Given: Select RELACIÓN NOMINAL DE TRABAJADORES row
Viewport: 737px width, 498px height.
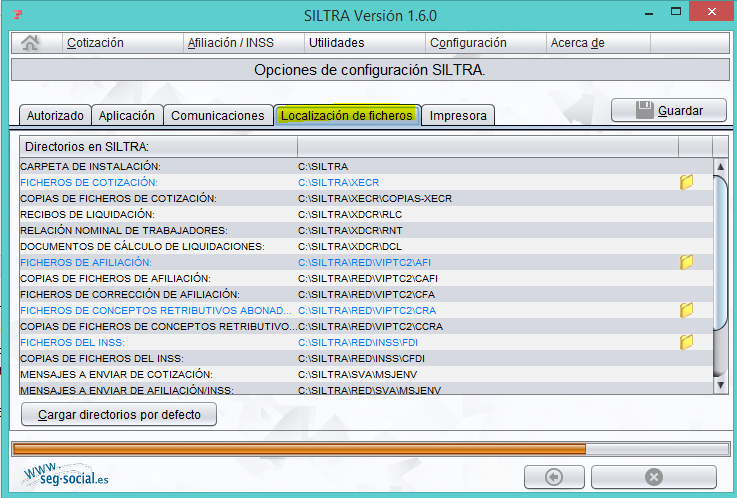Looking at the screenshot, I should 366,230.
